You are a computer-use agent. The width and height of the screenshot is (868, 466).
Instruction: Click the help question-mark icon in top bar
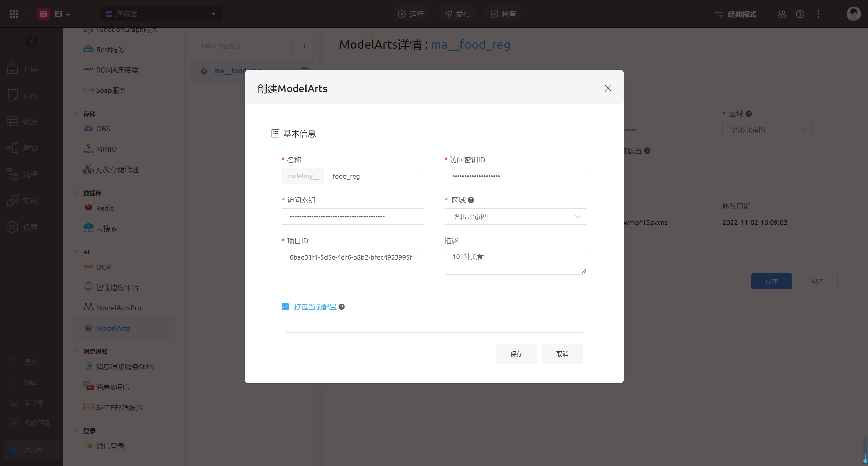[800, 14]
